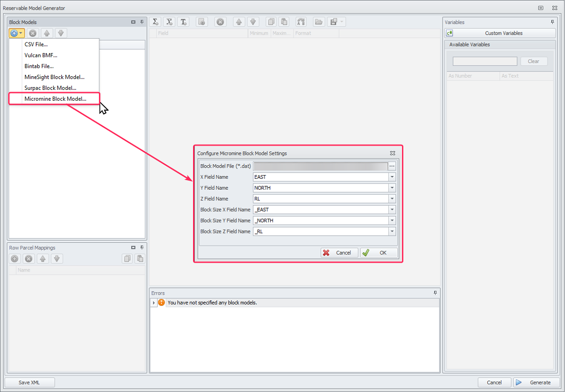Pin the Errors panel
This screenshot has height=392, width=565.
[x=435, y=293]
